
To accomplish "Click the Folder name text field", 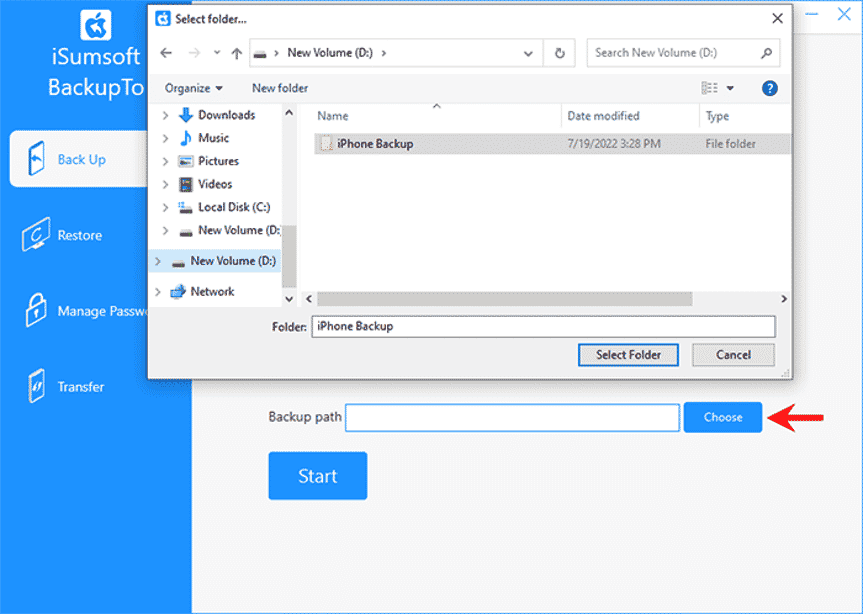I will coord(543,326).
